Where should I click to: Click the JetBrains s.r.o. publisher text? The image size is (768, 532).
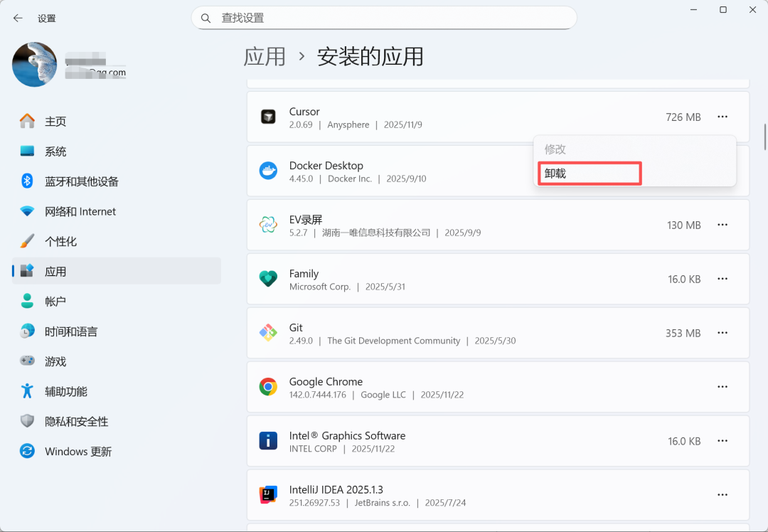coord(383,503)
